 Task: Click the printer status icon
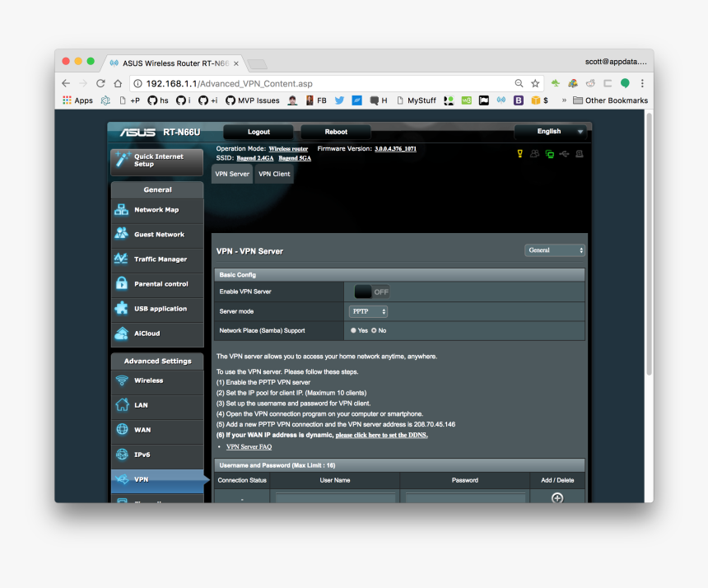coord(579,154)
